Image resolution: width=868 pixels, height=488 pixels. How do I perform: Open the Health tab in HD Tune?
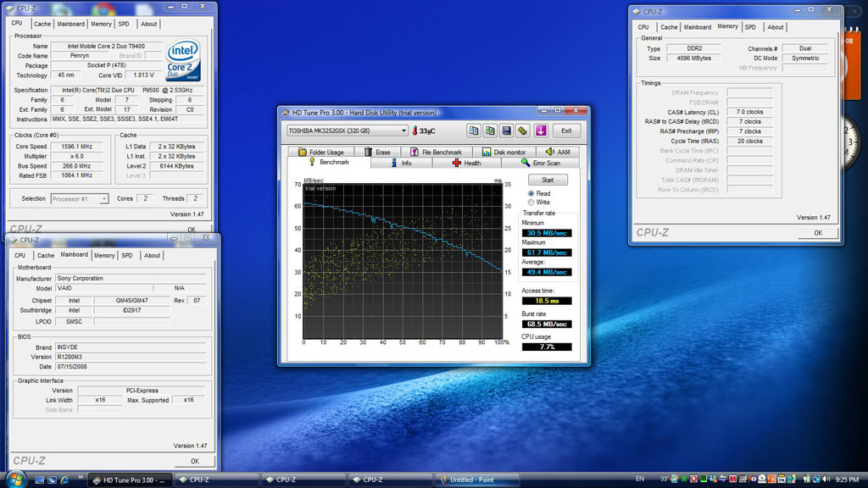tap(466, 163)
